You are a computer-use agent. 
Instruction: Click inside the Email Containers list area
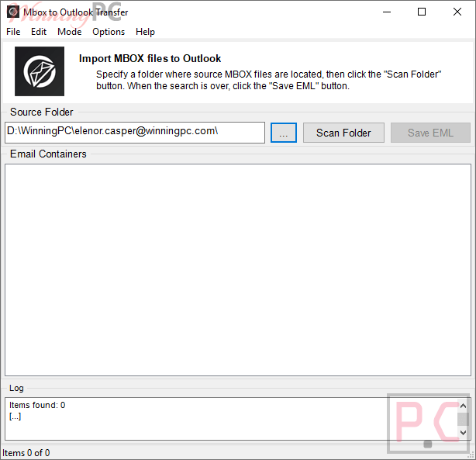[238, 270]
